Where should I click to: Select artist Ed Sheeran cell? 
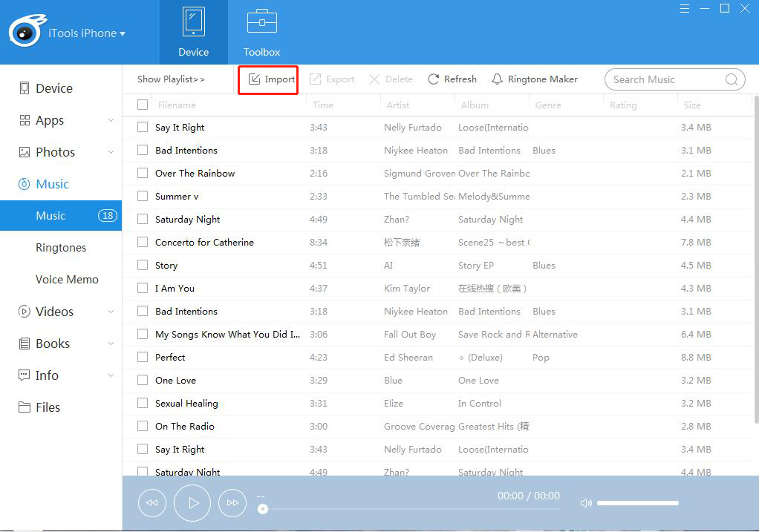pos(408,358)
